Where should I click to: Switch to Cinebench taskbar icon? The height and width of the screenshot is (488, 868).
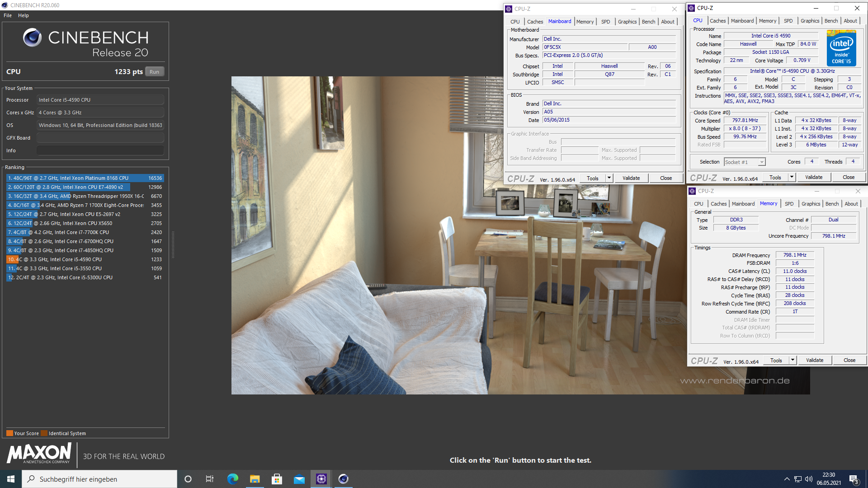pyautogui.click(x=343, y=479)
